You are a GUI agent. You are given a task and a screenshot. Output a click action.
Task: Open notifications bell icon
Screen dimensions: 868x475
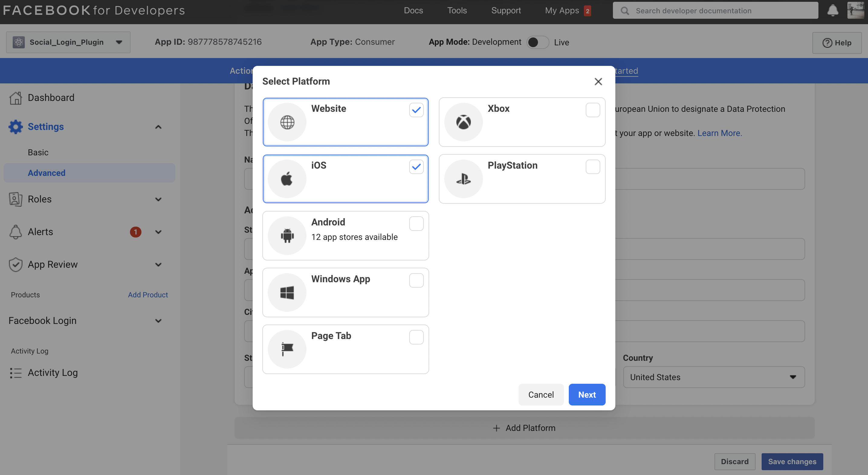pyautogui.click(x=833, y=11)
